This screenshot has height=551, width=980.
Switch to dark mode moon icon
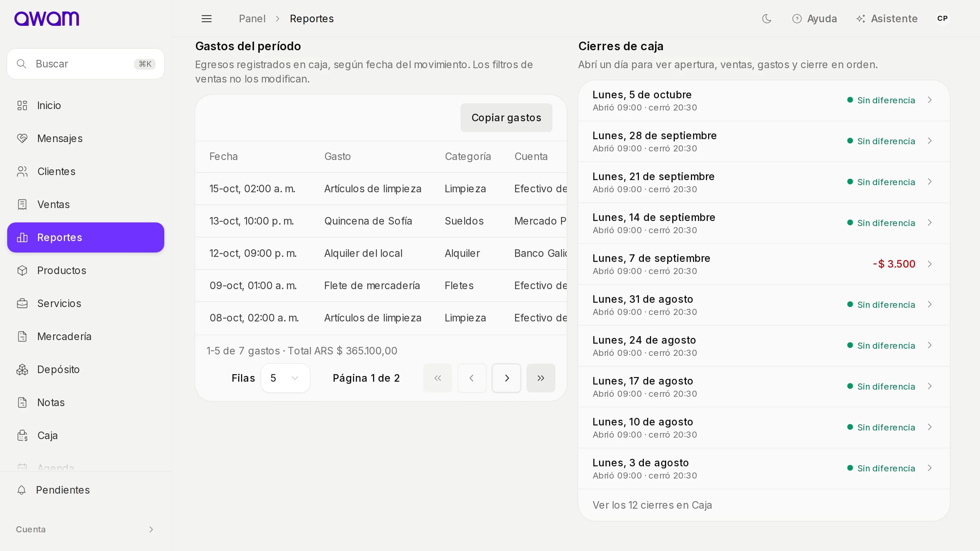[767, 19]
